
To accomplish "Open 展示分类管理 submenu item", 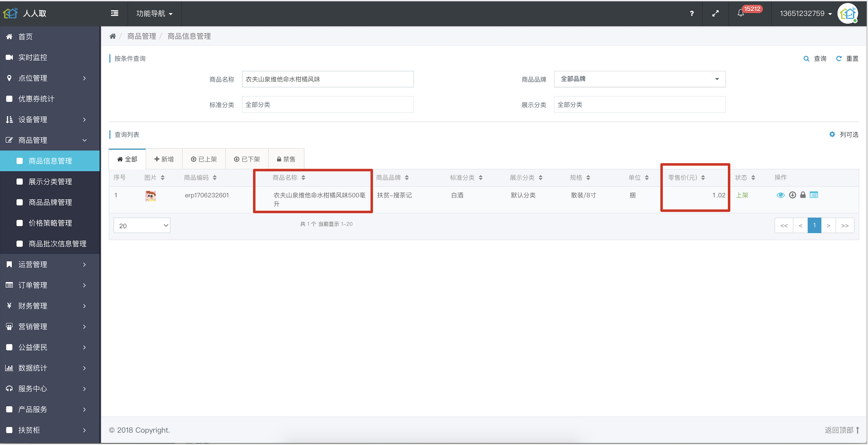I will point(50,182).
